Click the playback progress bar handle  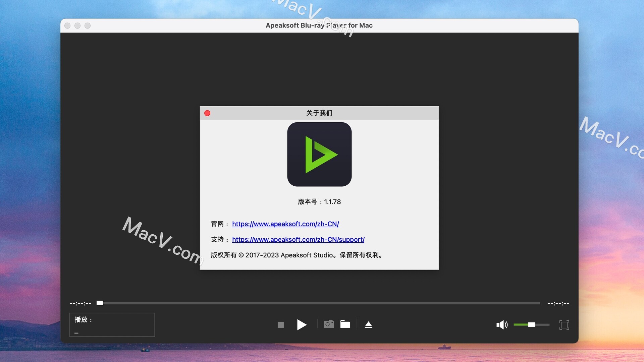[x=100, y=303]
